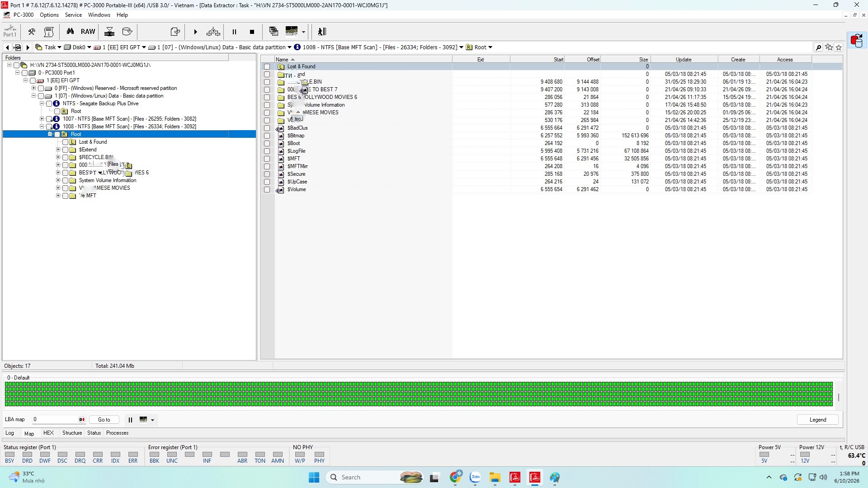This screenshot has width=868, height=488.
Task: Expand the 1007 - NTFS tree node
Action: click(42, 119)
